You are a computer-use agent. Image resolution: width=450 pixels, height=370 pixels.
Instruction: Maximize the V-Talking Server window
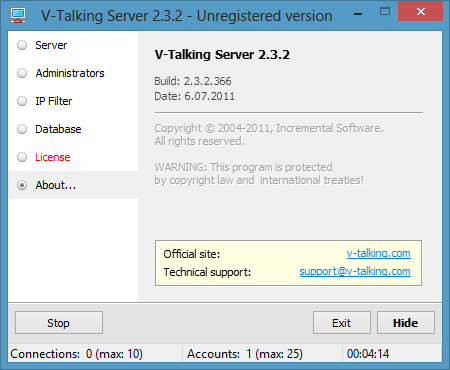click(x=385, y=12)
